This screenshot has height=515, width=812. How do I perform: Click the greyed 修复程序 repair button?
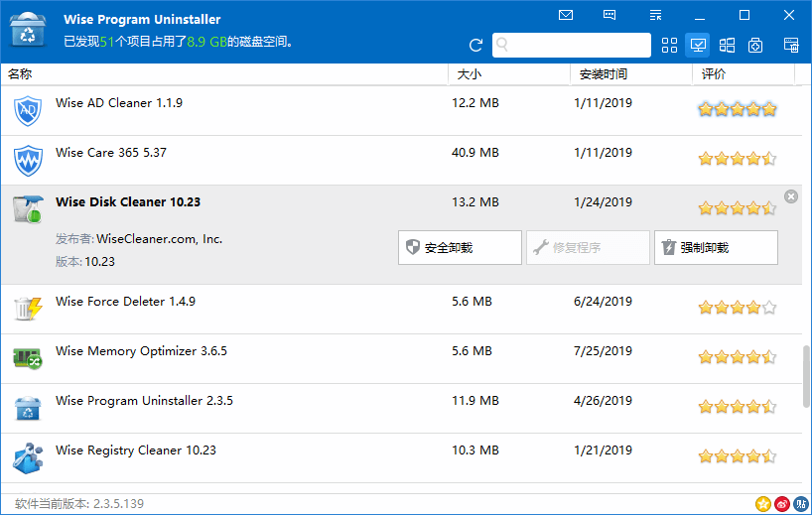click(x=588, y=247)
